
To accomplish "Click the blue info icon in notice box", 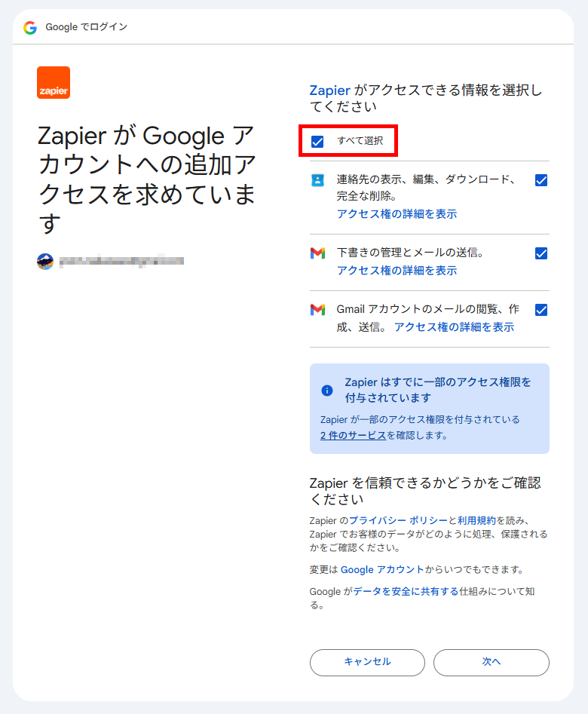I will (x=327, y=391).
